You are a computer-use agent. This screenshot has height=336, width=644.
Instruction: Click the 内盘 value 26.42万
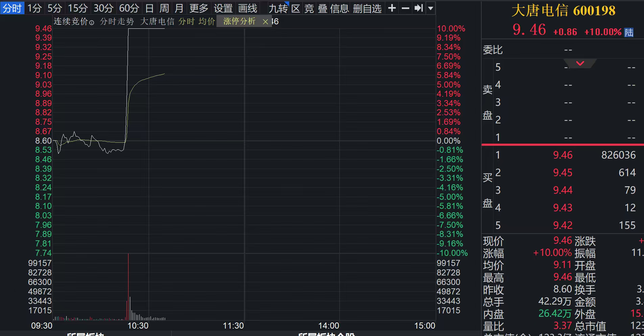click(555, 314)
